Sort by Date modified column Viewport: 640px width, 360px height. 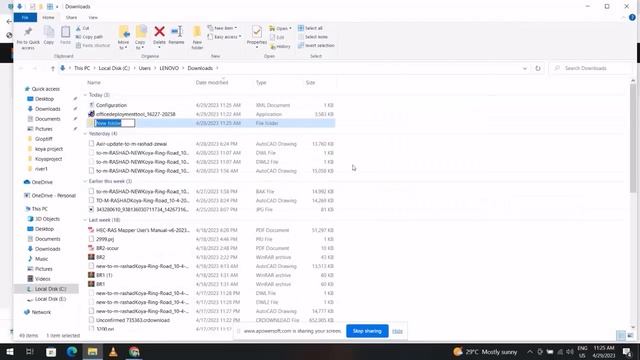(212, 82)
